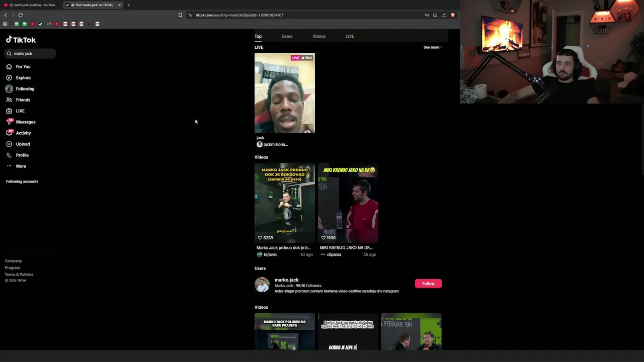Image resolution: width=644 pixels, height=362 pixels.
Task: Close the TikTok browser tab
Action: pyautogui.click(x=119, y=5)
